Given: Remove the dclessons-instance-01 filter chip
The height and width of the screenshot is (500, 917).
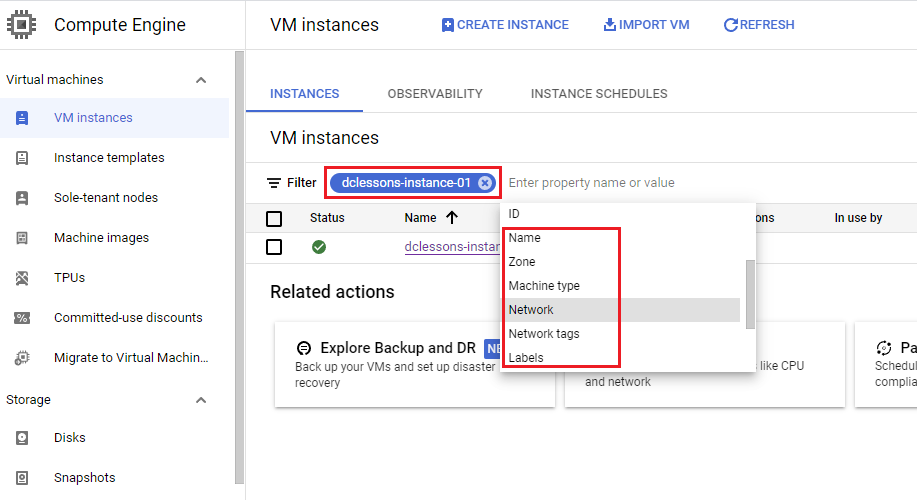Looking at the screenshot, I should [485, 183].
